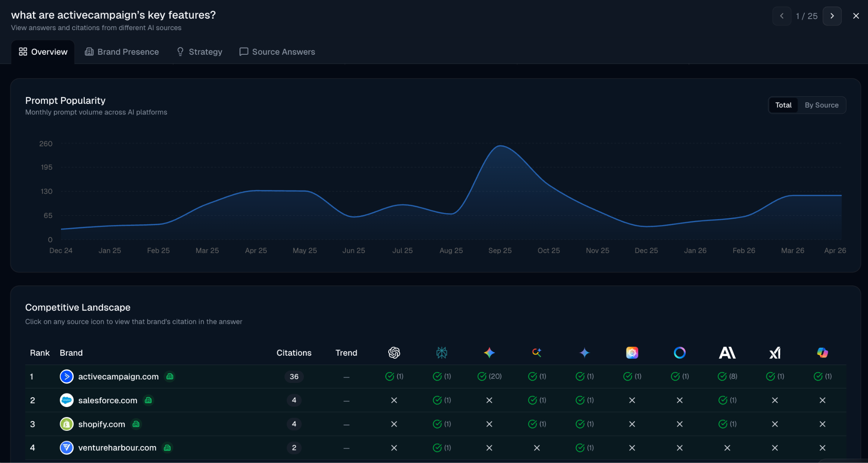Click the rainbow square Apple Intelligence icon
Image resolution: width=868 pixels, height=463 pixels.
tap(632, 353)
